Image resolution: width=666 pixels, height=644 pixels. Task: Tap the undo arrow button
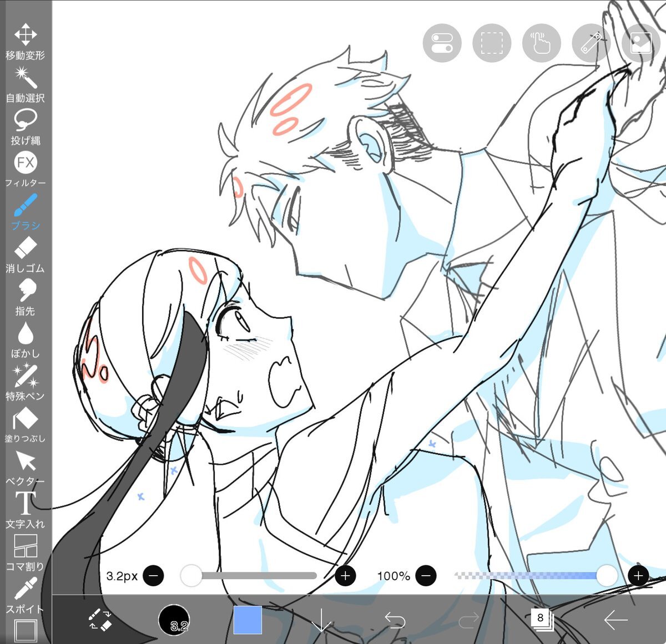(x=395, y=620)
